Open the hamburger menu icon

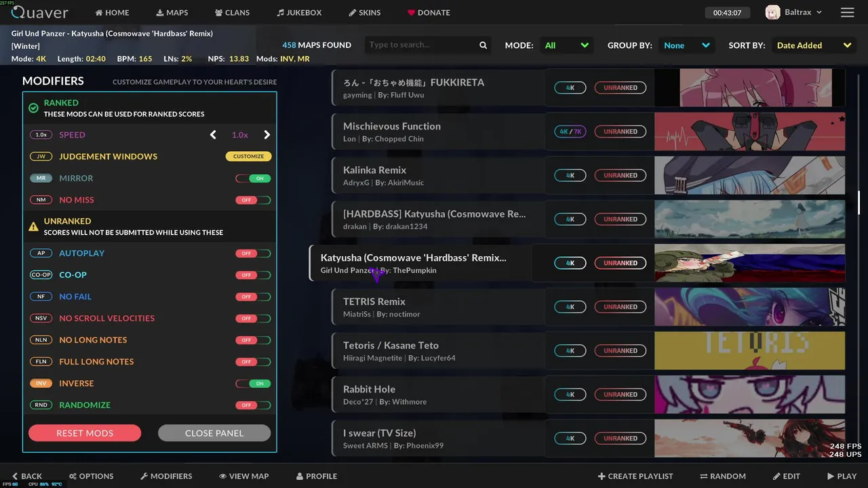point(847,12)
